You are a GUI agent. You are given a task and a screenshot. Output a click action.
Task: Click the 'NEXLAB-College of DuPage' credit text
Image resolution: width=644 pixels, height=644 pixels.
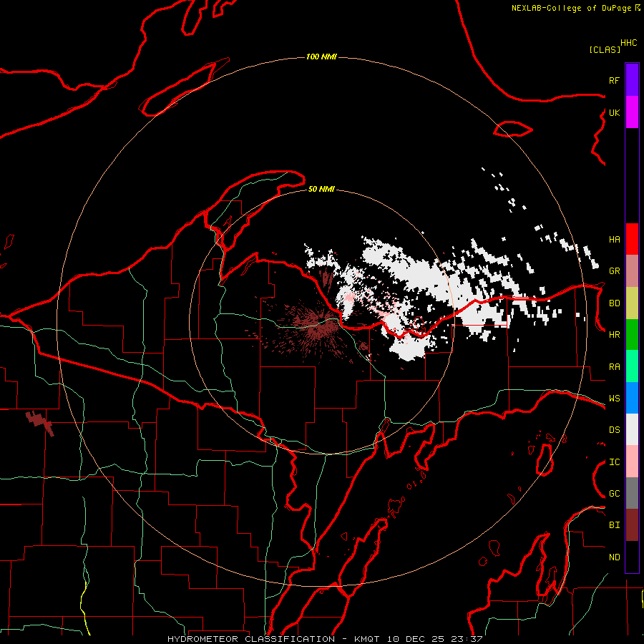(571, 8)
